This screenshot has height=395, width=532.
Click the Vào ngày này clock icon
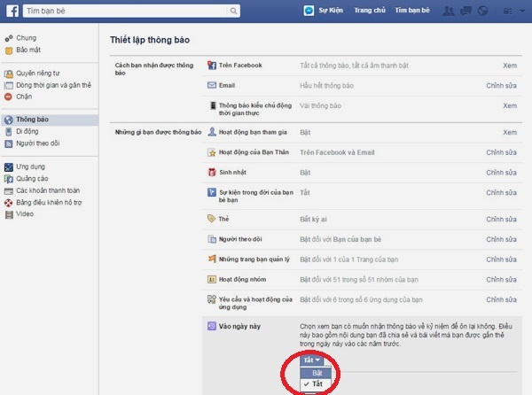tap(212, 326)
